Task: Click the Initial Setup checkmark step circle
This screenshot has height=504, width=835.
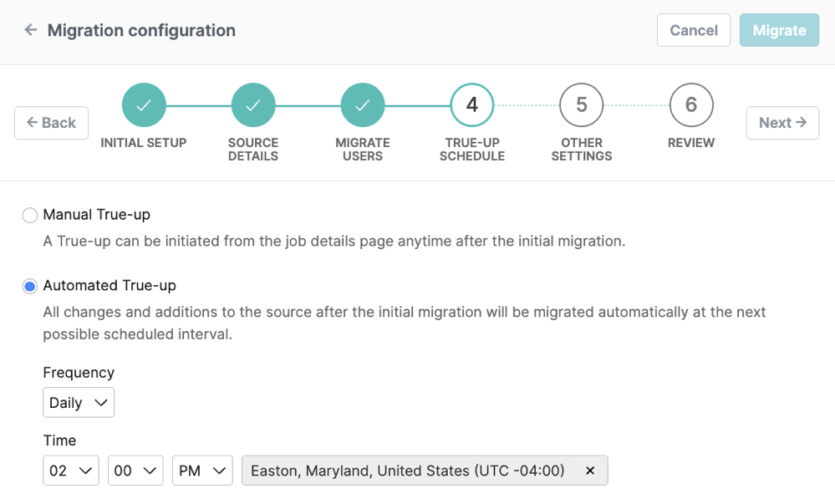Action: coord(144,105)
